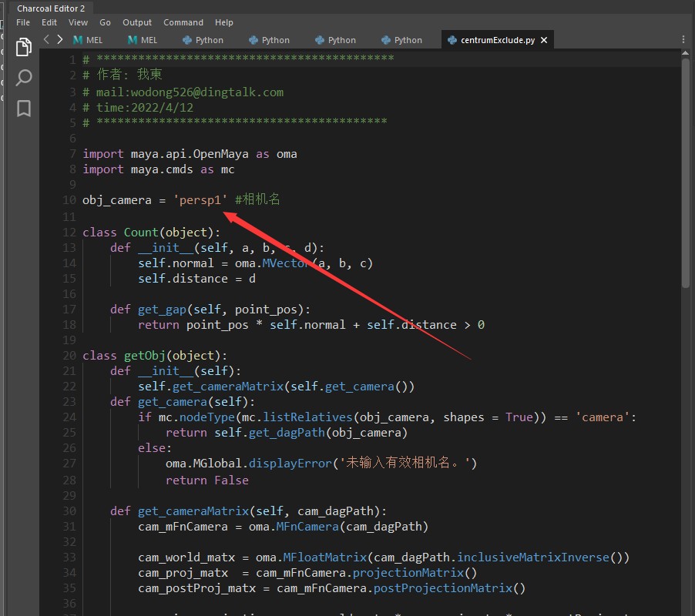Go back with the left chevron arrow
This screenshot has width=695, height=616.
point(46,39)
